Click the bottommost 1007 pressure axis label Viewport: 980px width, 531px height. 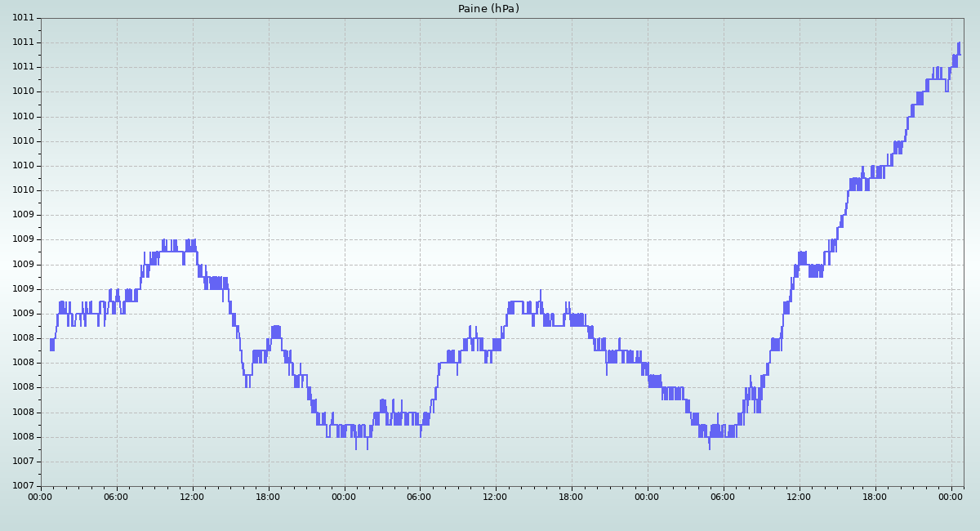tap(23, 486)
